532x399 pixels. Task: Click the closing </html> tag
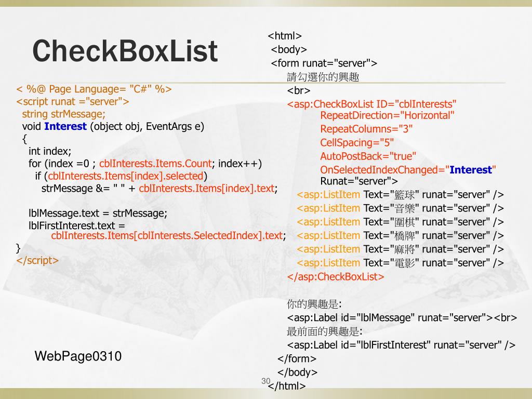pyautogui.click(x=287, y=386)
